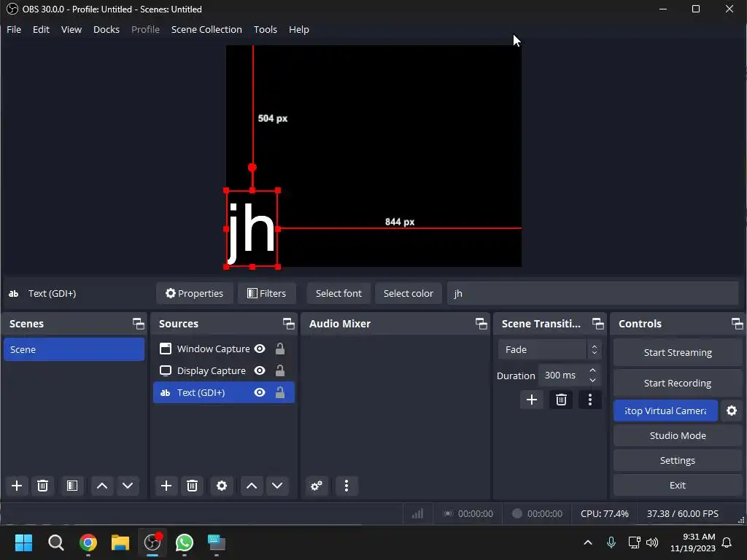Open OBS Settings
The height and width of the screenshot is (560, 747).
(678, 461)
